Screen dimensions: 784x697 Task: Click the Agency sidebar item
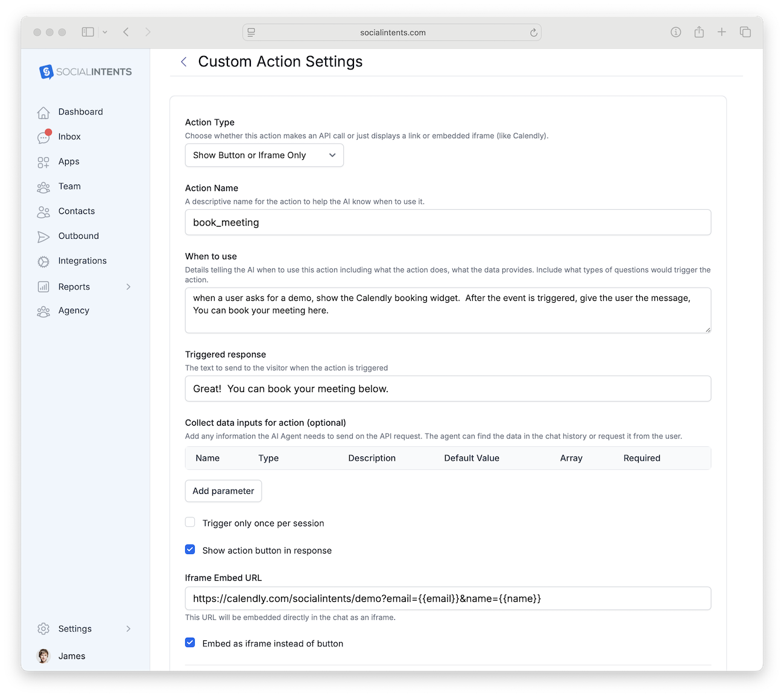point(73,311)
